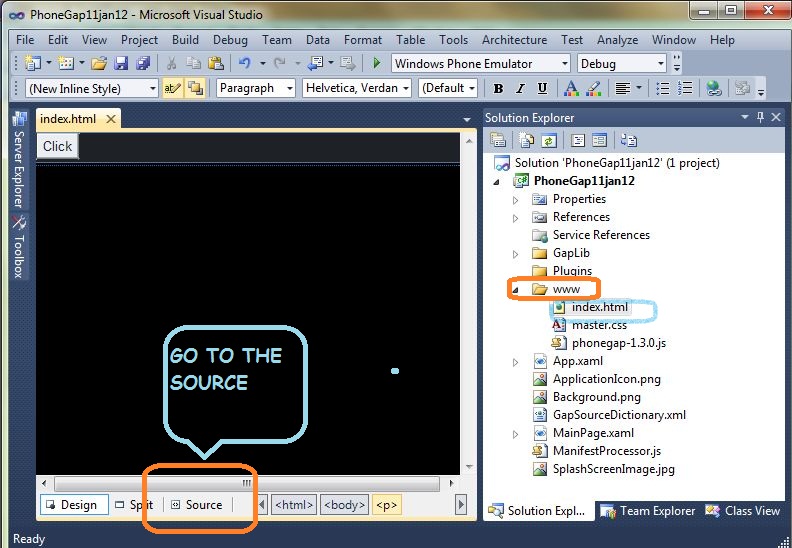Click the Show All Files icon
The width and height of the screenshot is (792, 548).
point(526,140)
